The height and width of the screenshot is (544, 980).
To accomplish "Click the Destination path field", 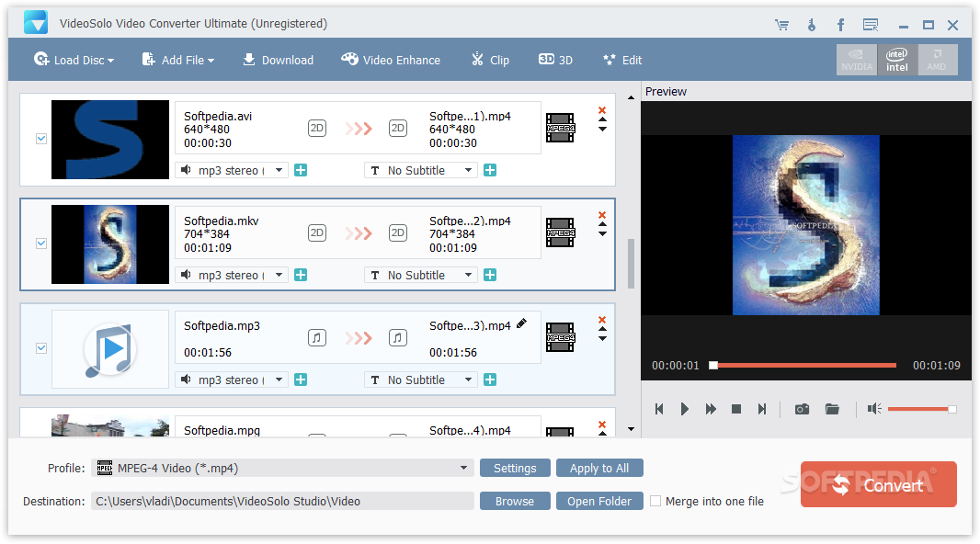I will click(282, 501).
